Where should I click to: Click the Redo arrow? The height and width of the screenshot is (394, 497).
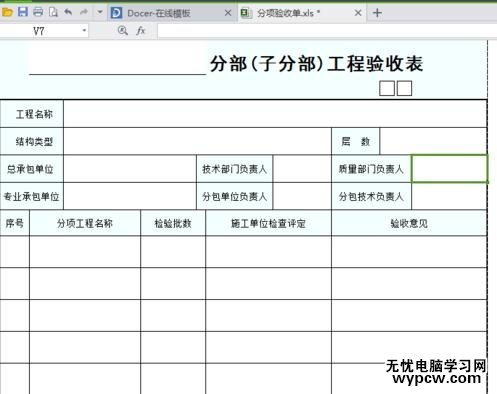click(x=83, y=13)
